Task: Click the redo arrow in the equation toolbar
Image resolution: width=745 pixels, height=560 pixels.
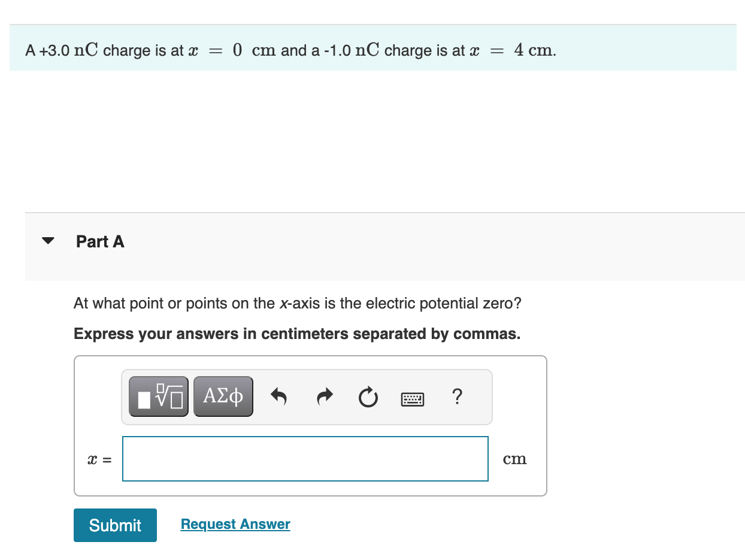Action: tap(324, 396)
